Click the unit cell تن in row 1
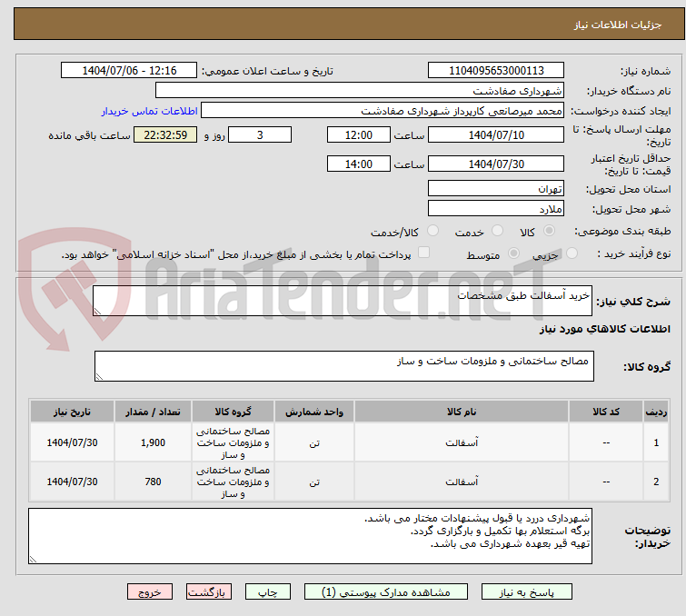 coord(314,443)
